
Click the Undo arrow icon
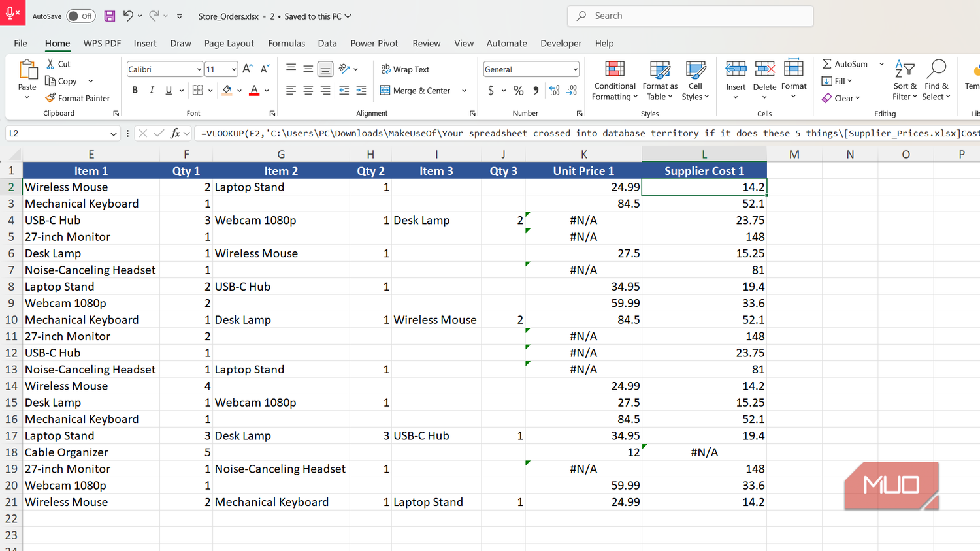[x=128, y=16]
